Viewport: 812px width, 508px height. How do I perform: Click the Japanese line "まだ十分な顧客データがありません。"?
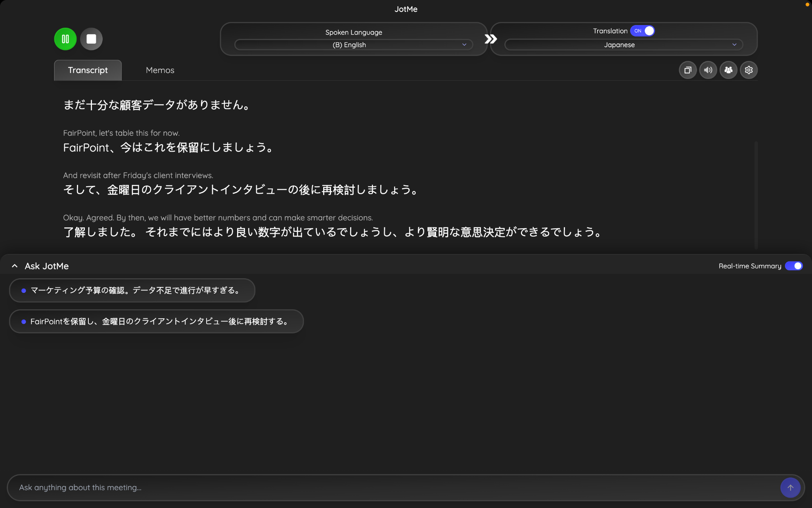click(x=157, y=105)
